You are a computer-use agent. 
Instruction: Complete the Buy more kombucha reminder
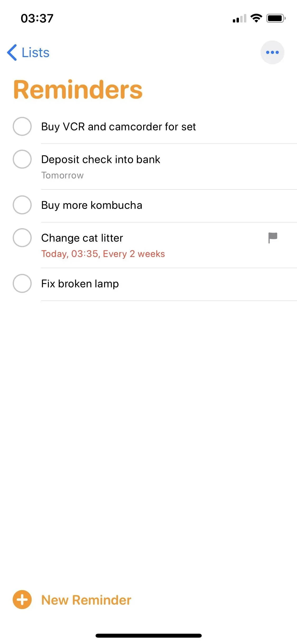[x=22, y=205]
